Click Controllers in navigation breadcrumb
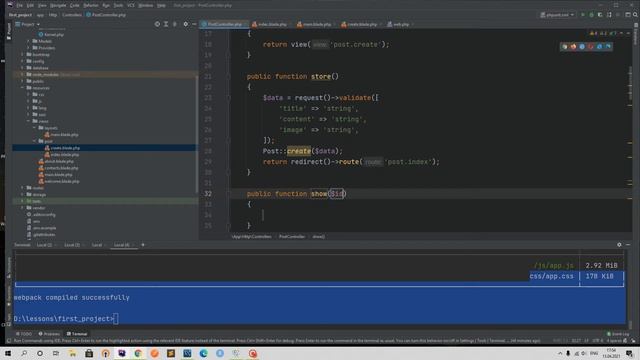 72,15
